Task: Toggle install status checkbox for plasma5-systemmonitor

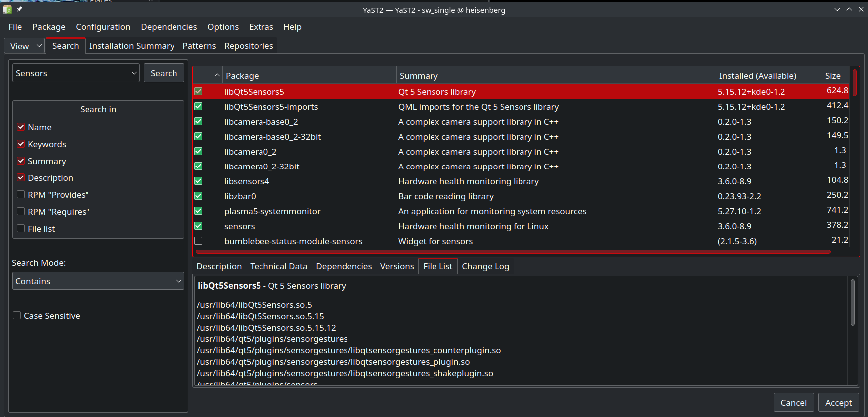Action: (198, 211)
